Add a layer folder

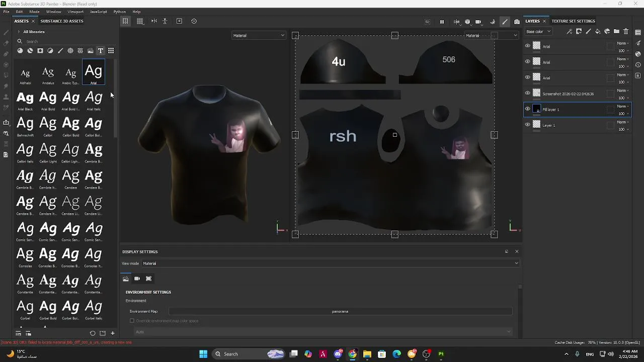616,32
